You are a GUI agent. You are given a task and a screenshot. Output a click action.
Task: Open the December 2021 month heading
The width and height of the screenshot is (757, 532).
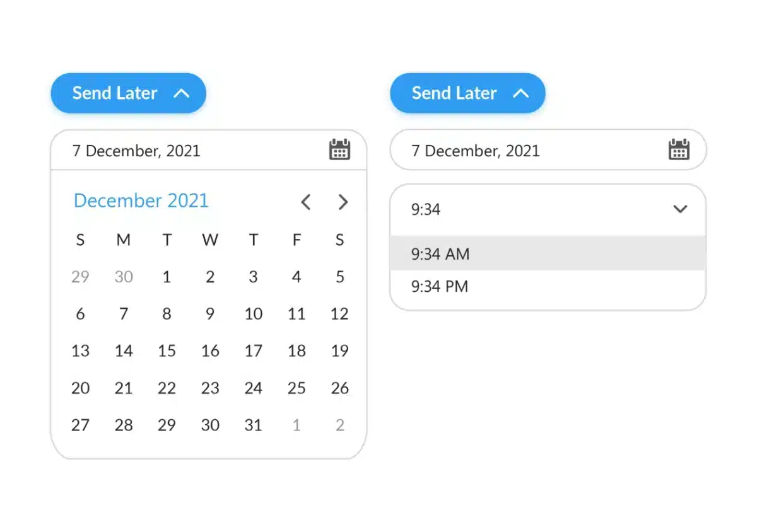tap(141, 200)
